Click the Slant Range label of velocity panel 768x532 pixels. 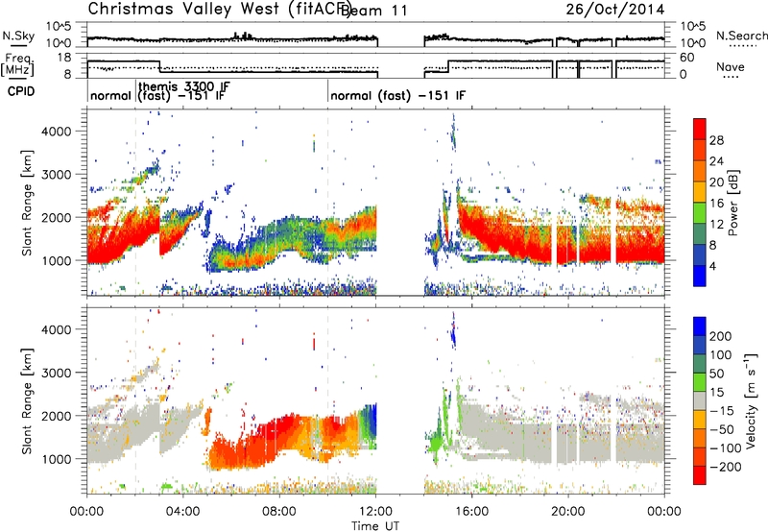tap(27, 400)
